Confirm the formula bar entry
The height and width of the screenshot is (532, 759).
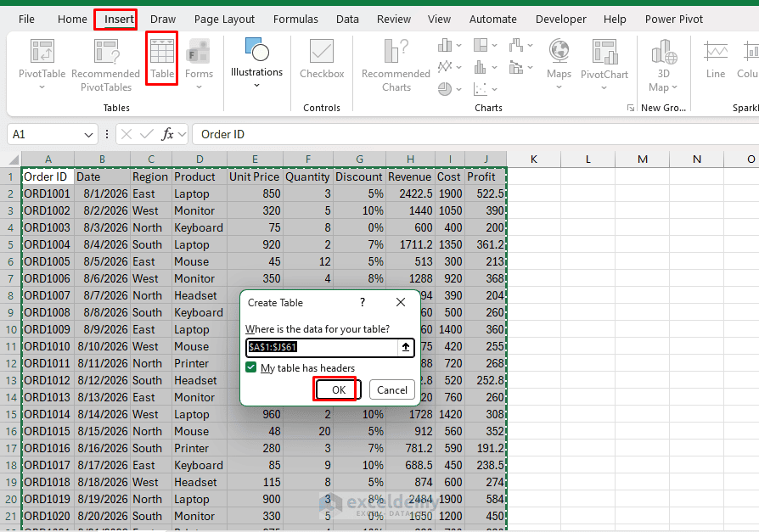tap(147, 134)
